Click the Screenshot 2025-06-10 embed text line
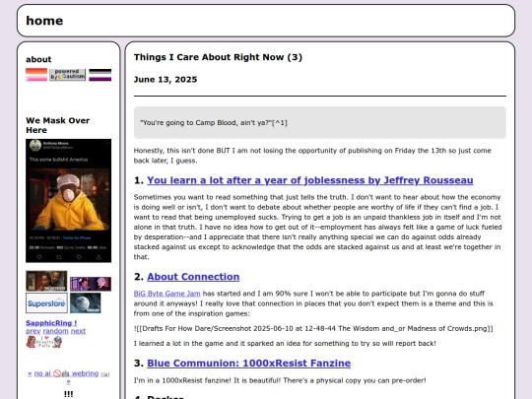Image resolution: width=532 pixels, height=399 pixels. [313, 328]
